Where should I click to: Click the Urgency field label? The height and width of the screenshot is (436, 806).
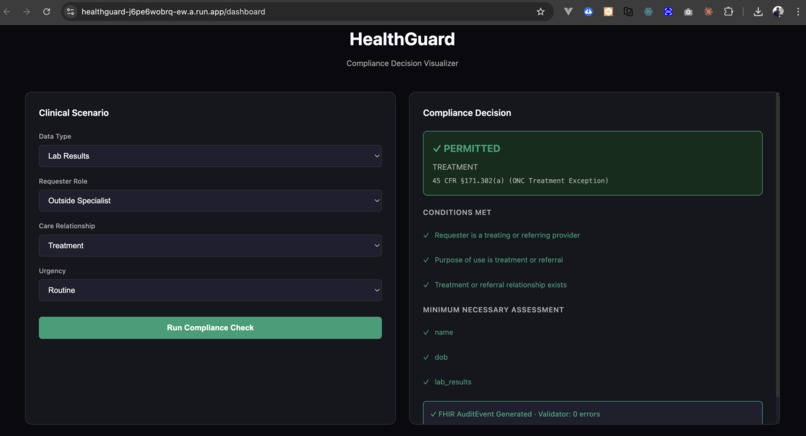(52, 270)
